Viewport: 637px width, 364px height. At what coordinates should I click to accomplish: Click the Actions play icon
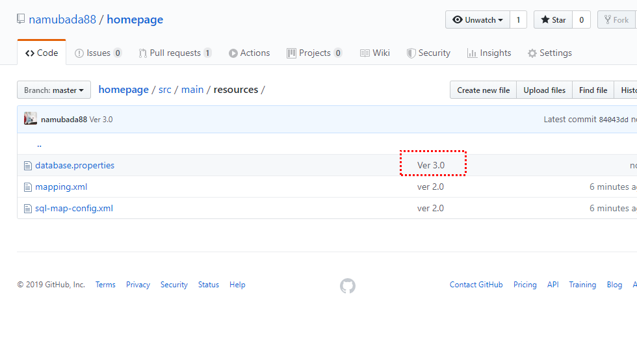233,53
